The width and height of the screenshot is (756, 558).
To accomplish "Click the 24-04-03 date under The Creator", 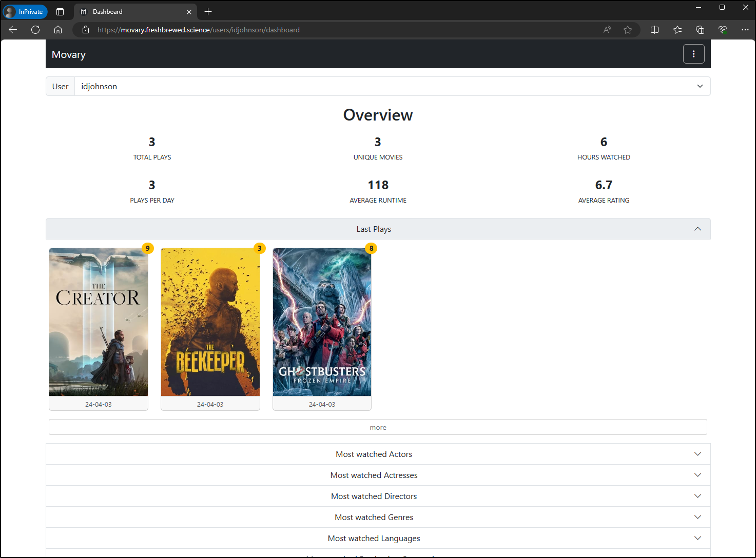I will (99, 404).
